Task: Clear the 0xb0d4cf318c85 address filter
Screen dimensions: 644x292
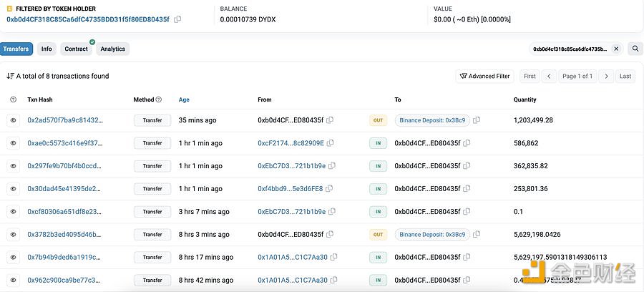Action: pos(616,49)
